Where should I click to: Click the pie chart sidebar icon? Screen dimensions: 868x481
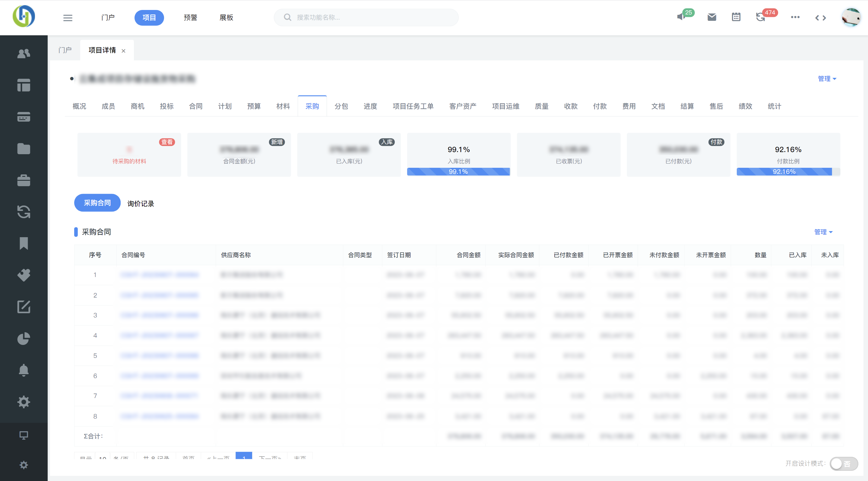point(24,338)
